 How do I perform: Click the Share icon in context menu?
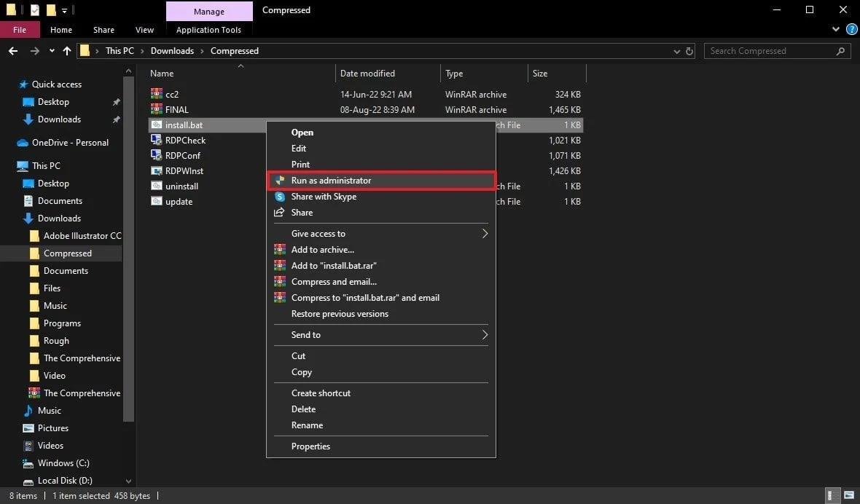[281, 212]
